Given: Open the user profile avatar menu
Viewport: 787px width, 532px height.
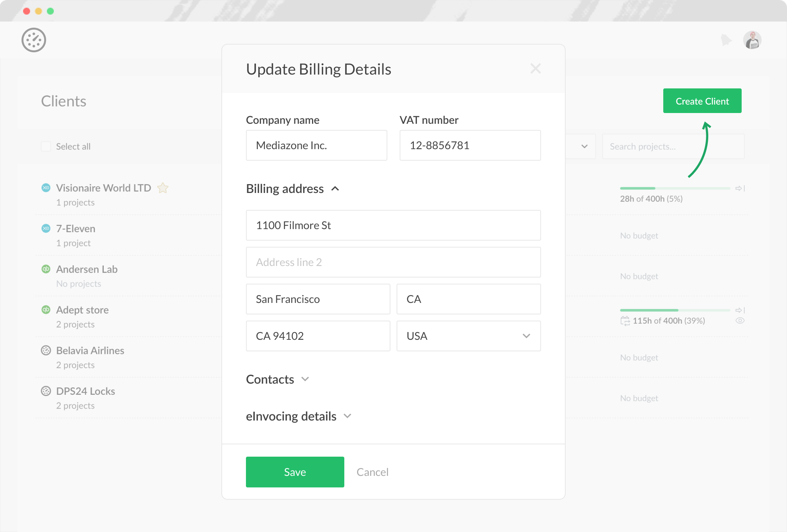Looking at the screenshot, I should [x=752, y=40].
